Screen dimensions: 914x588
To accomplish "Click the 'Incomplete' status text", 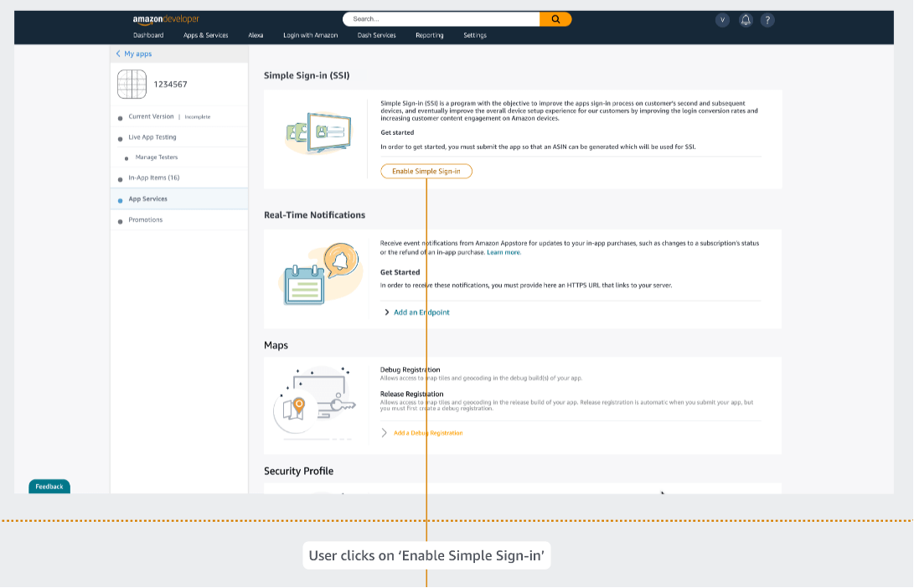I will [198, 117].
